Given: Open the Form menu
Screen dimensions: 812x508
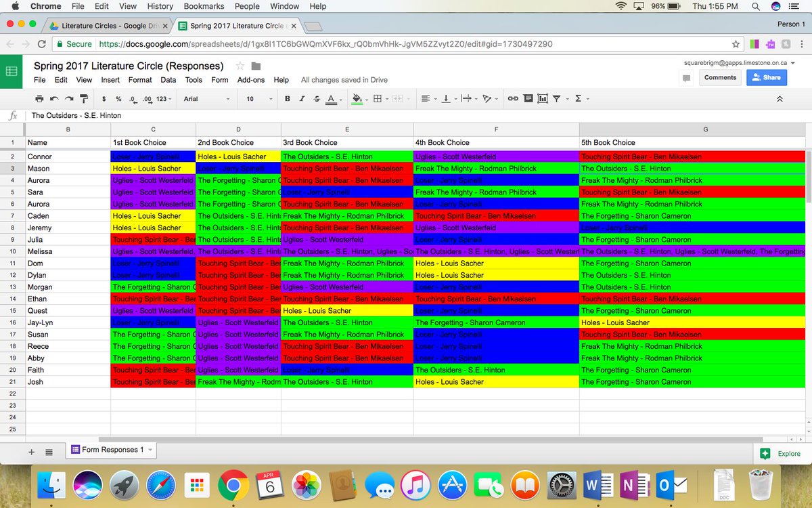Looking at the screenshot, I should (x=220, y=80).
